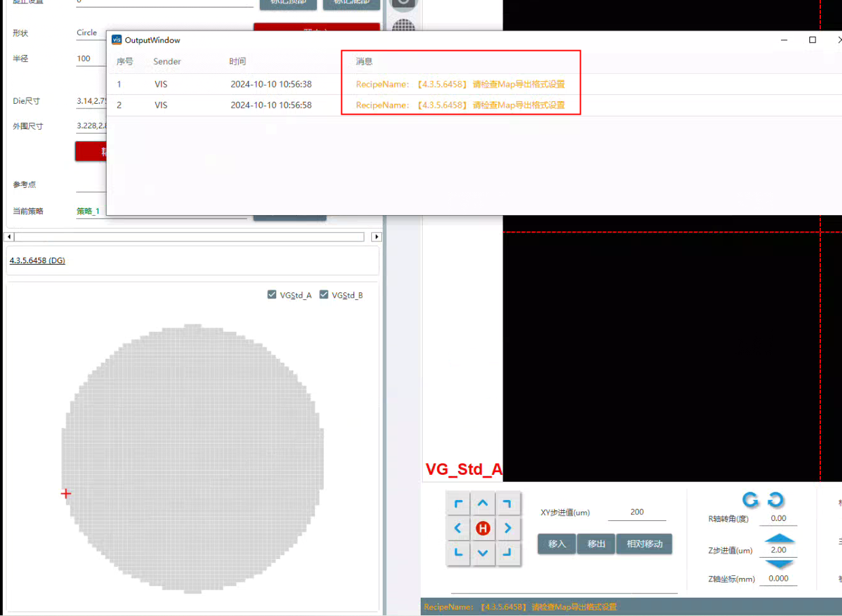Open the 4.3.5.6458 (DG) link
The image size is (842, 616).
pyautogui.click(x=37, y=261)
